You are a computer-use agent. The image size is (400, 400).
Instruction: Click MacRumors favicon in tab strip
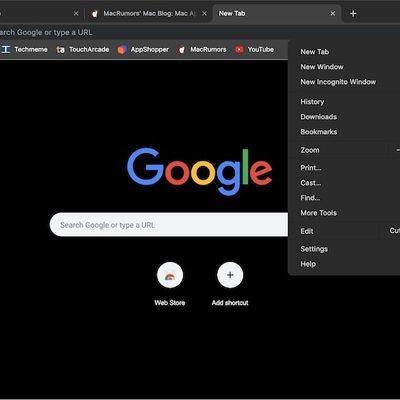click(95, 14)
